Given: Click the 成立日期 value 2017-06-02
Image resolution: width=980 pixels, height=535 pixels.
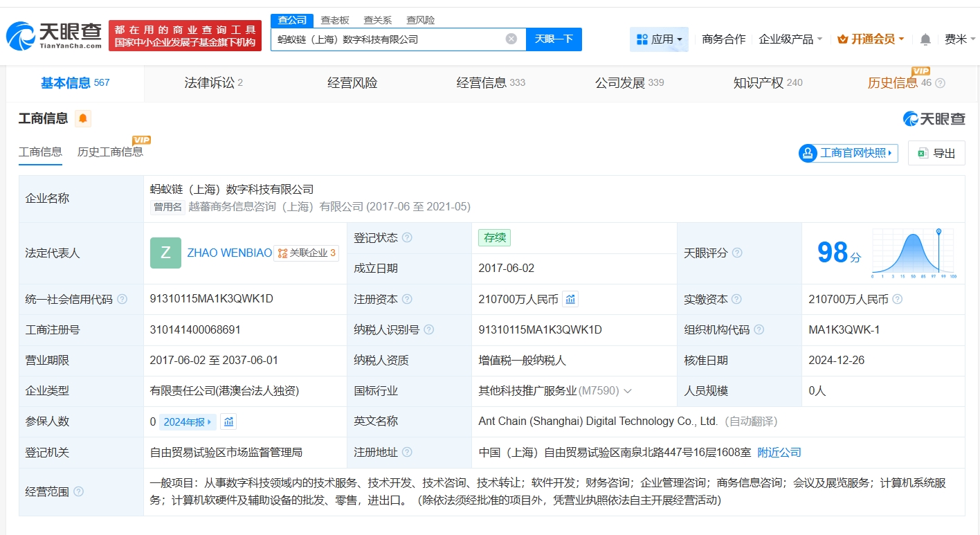Looking at the screenshot, I should click(507, 268).
